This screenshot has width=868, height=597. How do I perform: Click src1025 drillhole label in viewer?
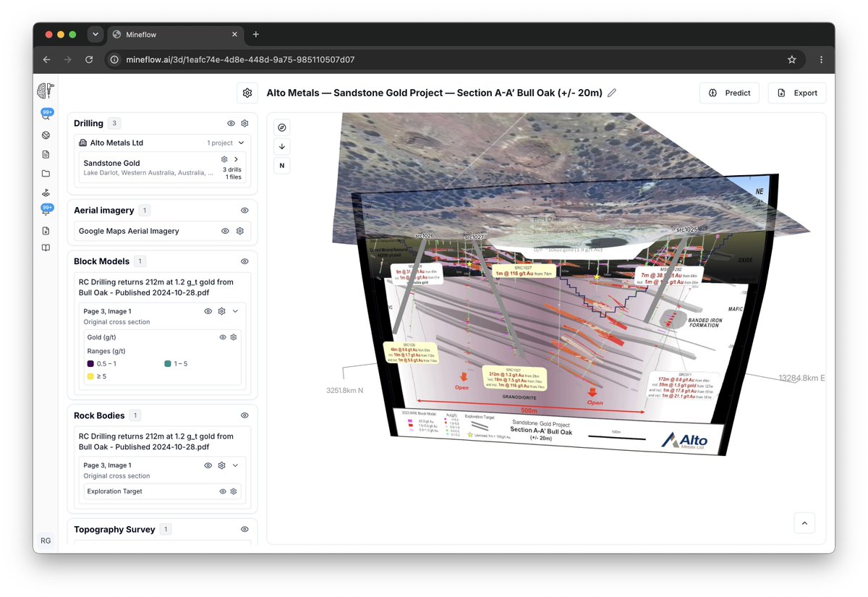coord(686,229)
